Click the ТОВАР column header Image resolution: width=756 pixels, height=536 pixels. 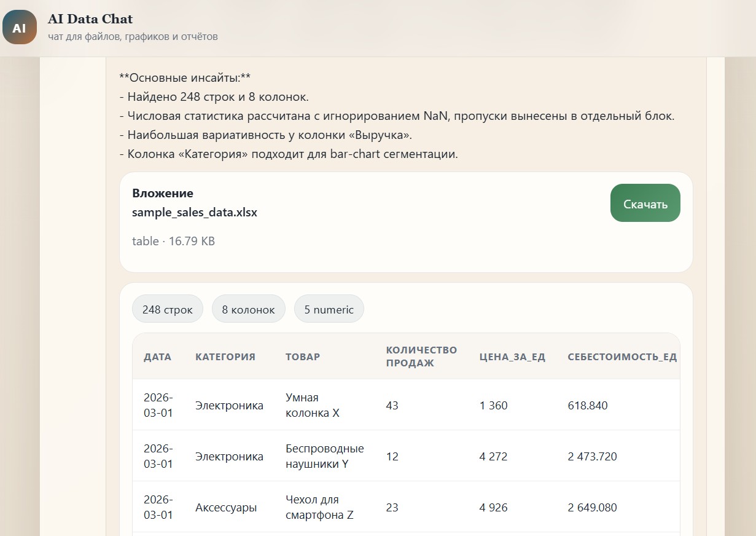[x=303, y=357]
